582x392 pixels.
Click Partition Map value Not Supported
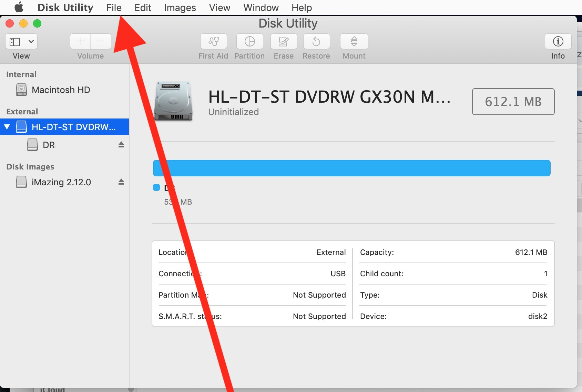[x=319, y=295]
